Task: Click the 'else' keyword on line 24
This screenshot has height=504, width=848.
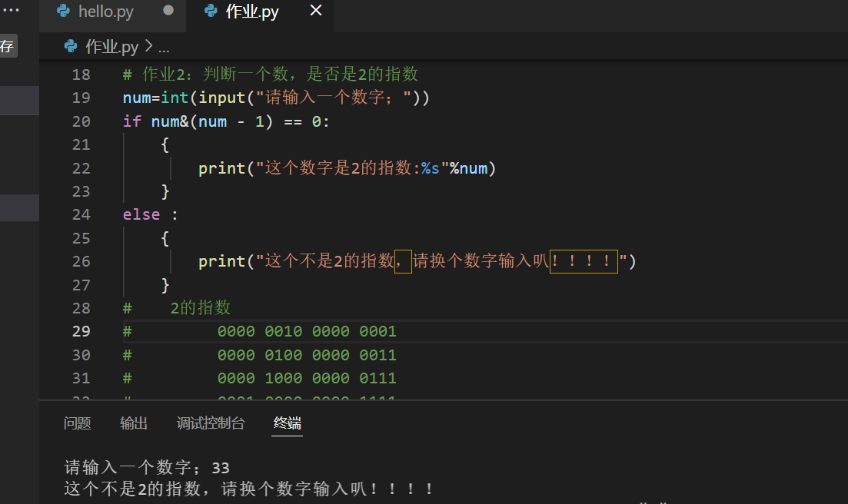Action: point(141,215)
